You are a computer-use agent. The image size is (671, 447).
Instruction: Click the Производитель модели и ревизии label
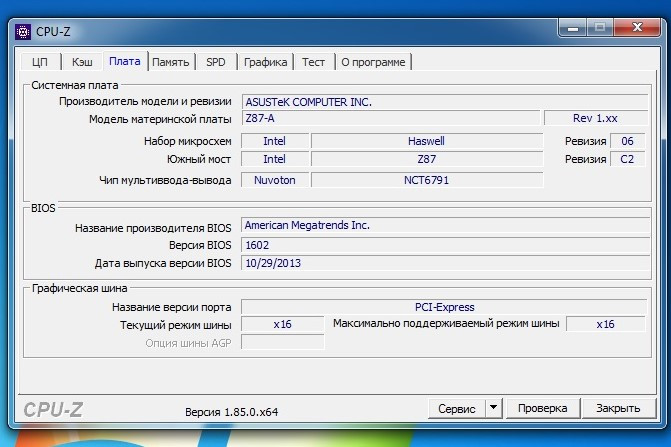click(145, 101)
